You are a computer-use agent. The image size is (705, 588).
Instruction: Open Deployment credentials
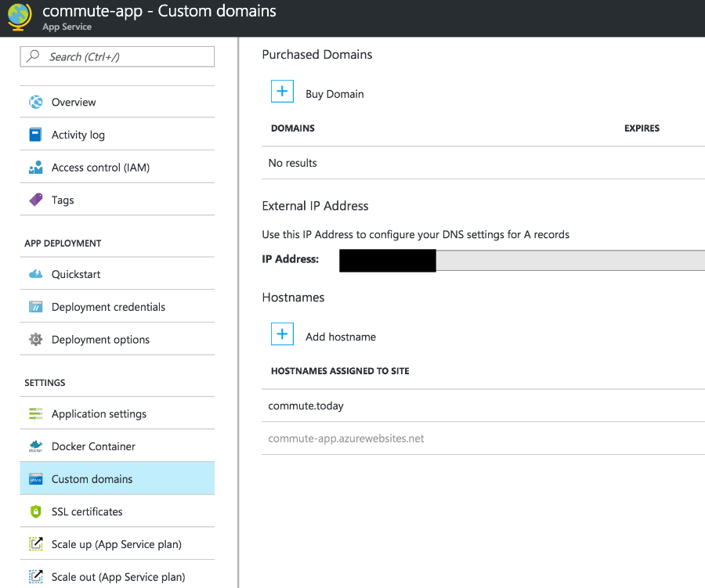coord(117,307)
